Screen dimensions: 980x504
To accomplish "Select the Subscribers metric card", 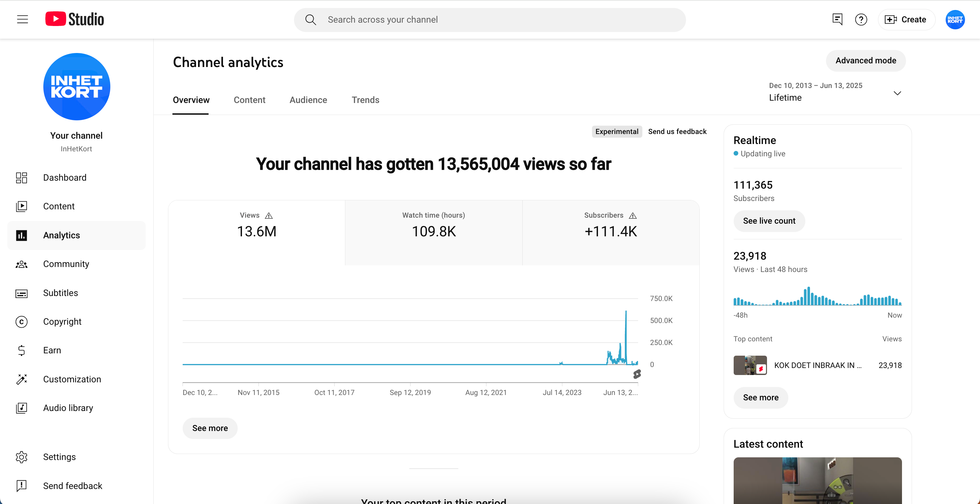I will pyautogui.click(x=611, y=232).
